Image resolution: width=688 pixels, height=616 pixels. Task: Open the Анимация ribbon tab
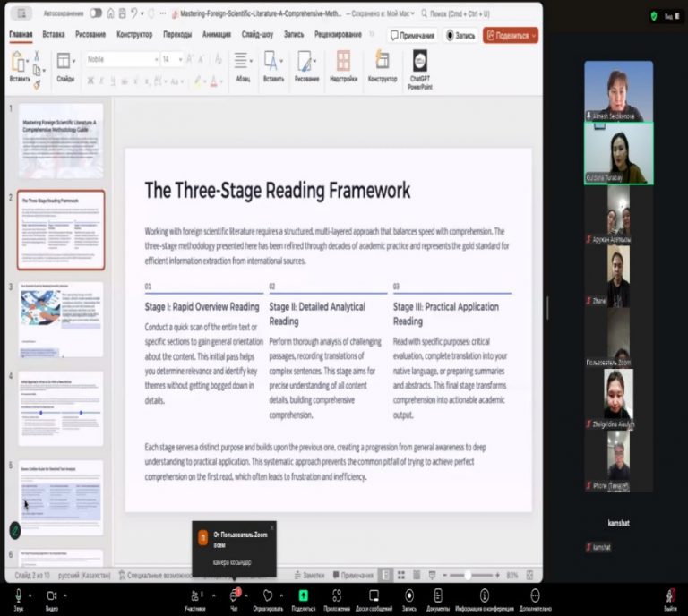(216, 35)
